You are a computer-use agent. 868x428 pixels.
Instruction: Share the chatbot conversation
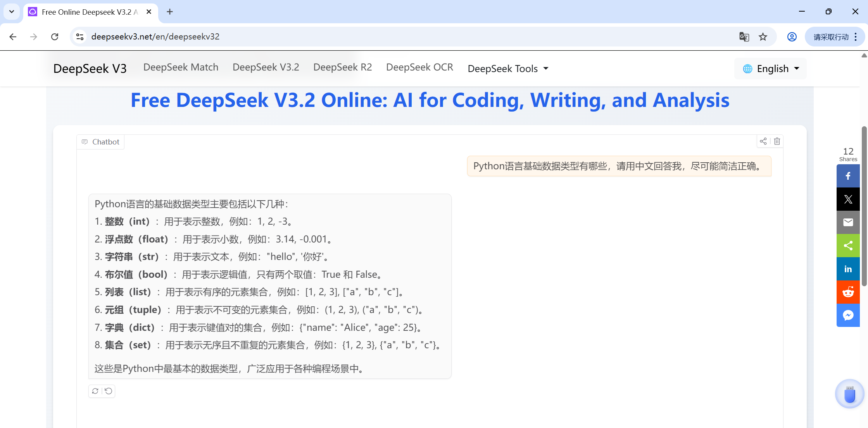coord(763,141)
